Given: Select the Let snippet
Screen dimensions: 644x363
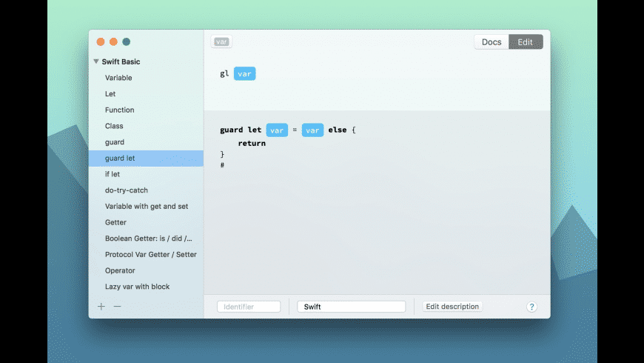Looking at the screenshot, I should [x=147, y=94].
